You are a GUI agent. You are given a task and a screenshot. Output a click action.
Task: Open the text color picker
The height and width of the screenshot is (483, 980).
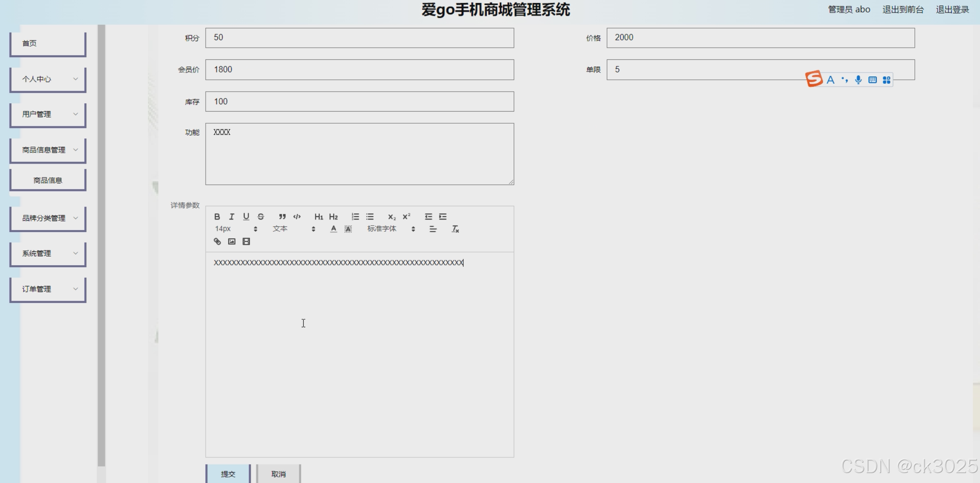pos(333,229)
